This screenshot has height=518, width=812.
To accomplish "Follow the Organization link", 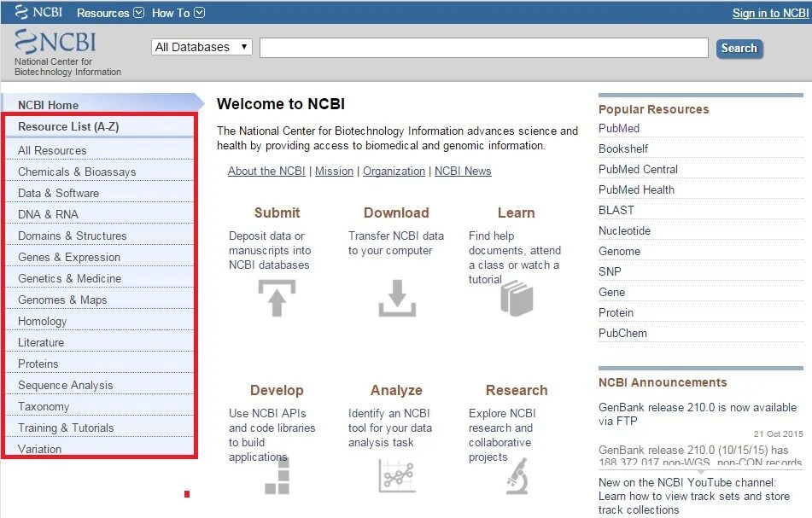I will pos(394,172).
